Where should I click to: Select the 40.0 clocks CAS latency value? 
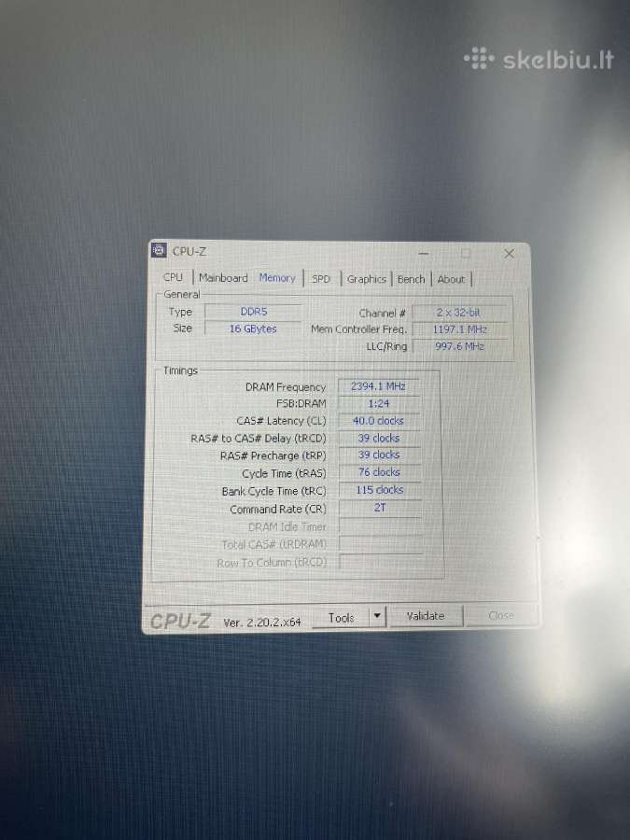click(379, 421)
